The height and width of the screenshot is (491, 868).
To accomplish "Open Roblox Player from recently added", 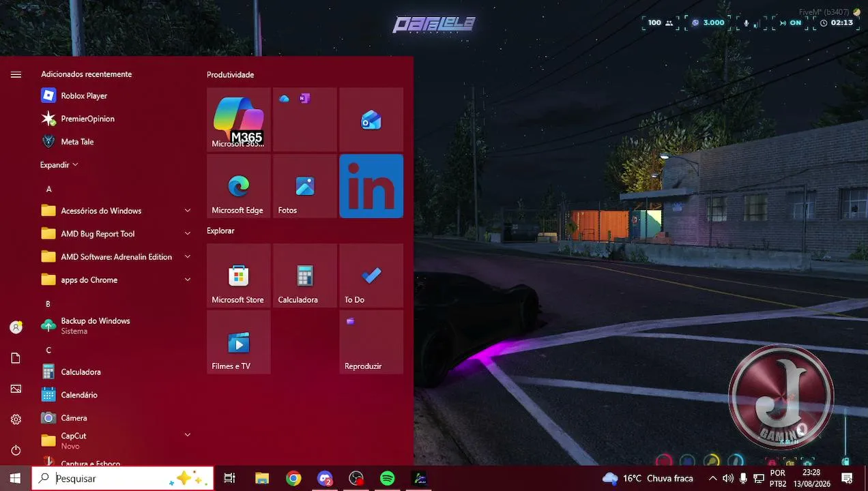I will tap(116, 96).
